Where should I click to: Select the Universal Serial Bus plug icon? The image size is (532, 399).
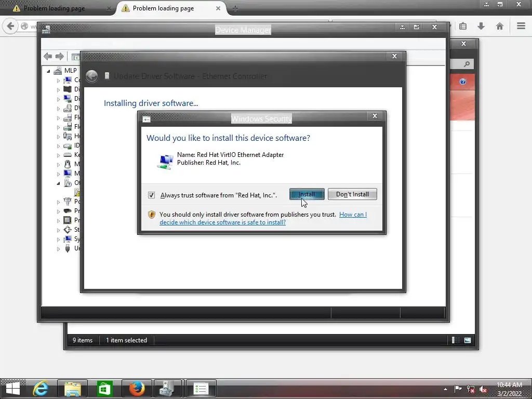tap(68, 248)
